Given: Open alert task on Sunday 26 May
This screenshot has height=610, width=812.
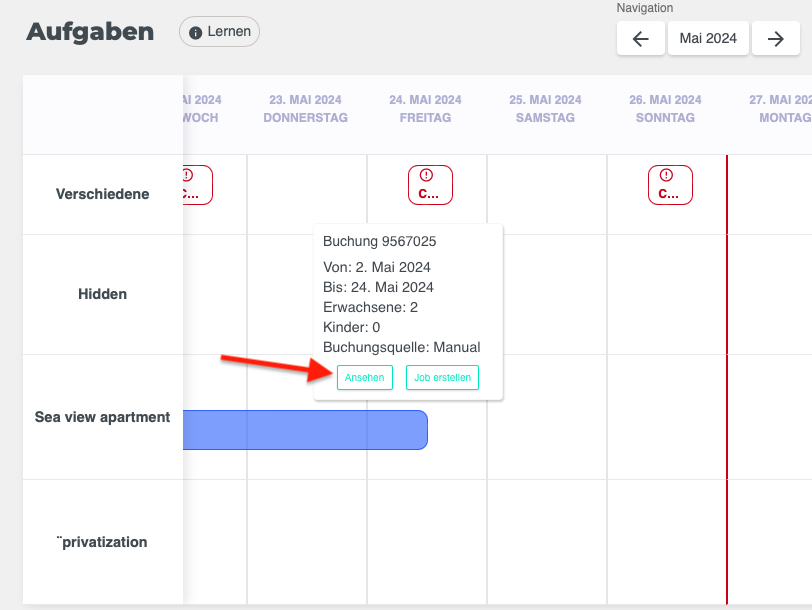Looking at the screenshot, I should click(670, 185).
